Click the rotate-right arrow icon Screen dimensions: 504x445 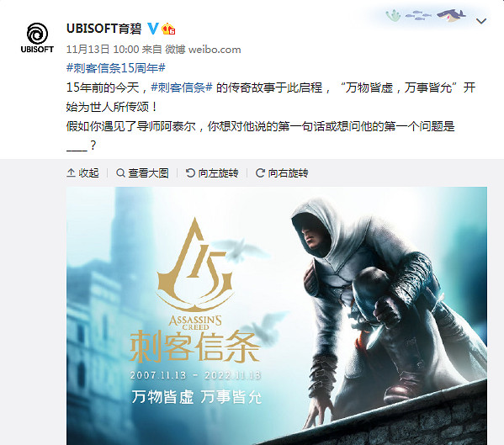[x=260, y=172]
